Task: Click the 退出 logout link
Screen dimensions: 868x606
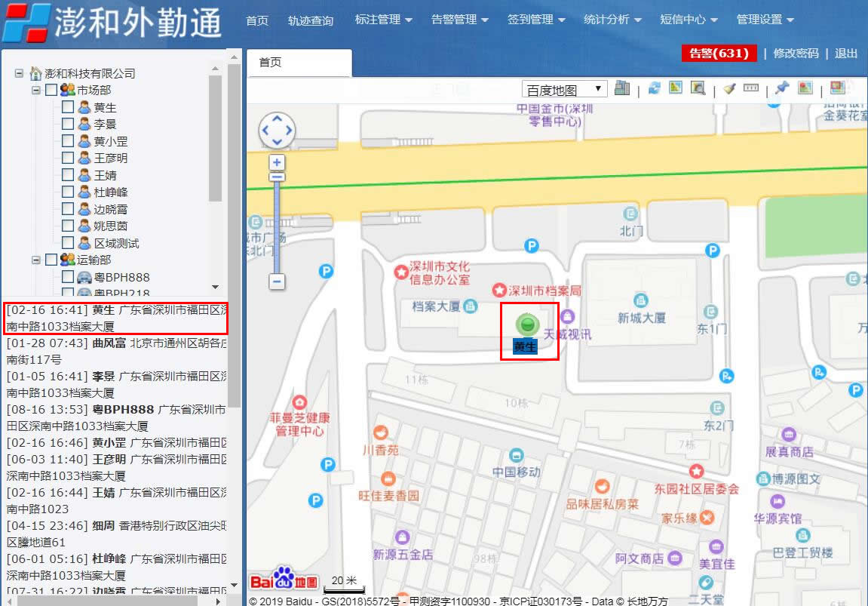Action: [846, 53]
